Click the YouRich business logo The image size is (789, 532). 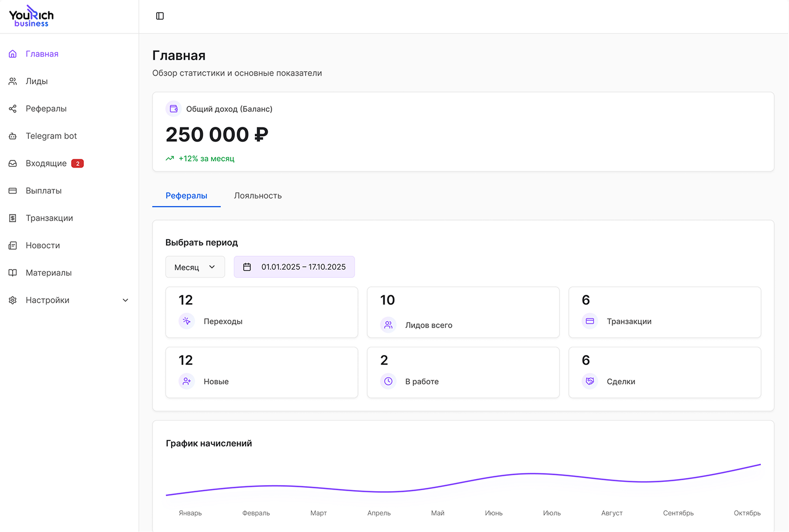click(31, 17)
